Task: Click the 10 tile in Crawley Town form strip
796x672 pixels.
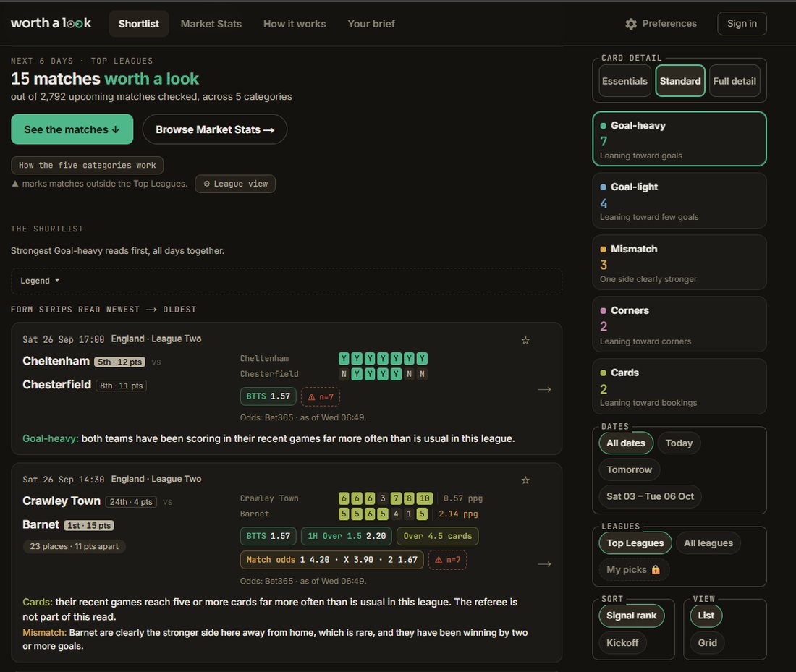Action: click(424, 498)
